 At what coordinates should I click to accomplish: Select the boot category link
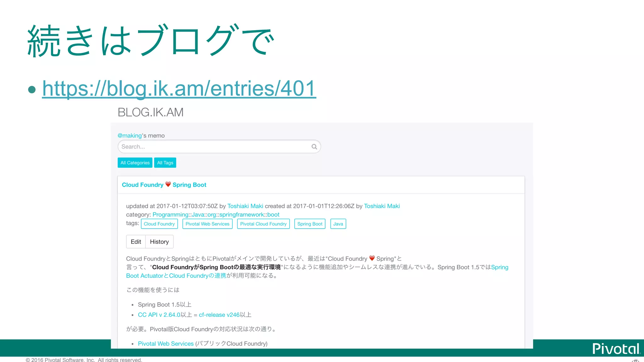273,215
